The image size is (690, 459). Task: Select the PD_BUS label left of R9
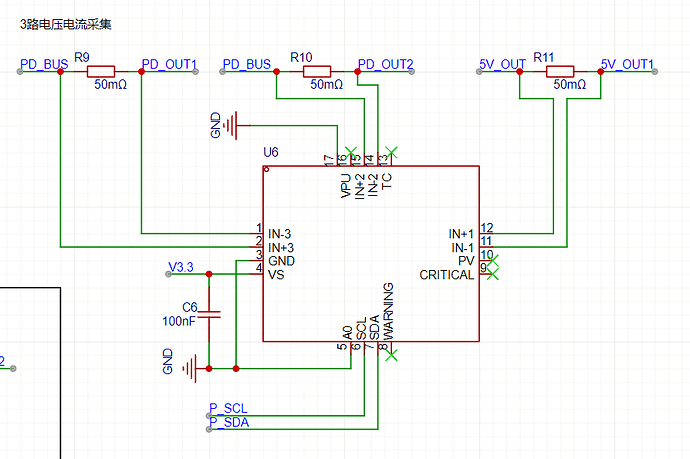[x=43, y=64]
